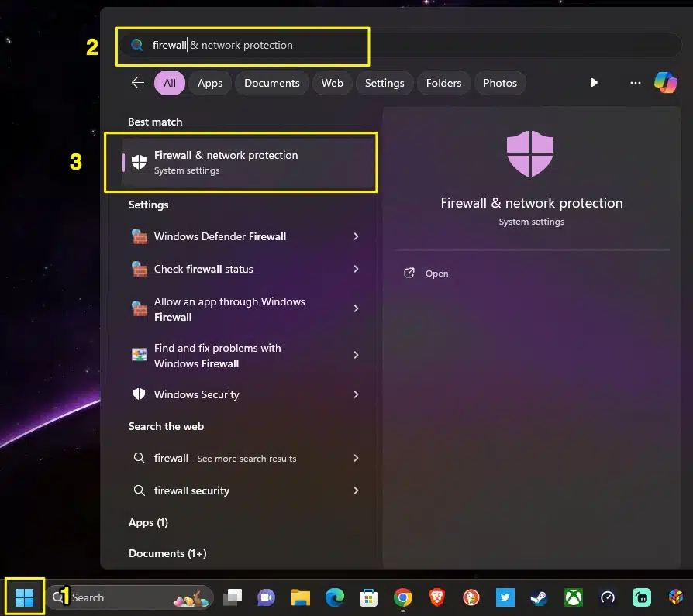693x616 pixels.
Task: Launch DuckDuckGo browser from taskbar
Action: click(471, 597)
